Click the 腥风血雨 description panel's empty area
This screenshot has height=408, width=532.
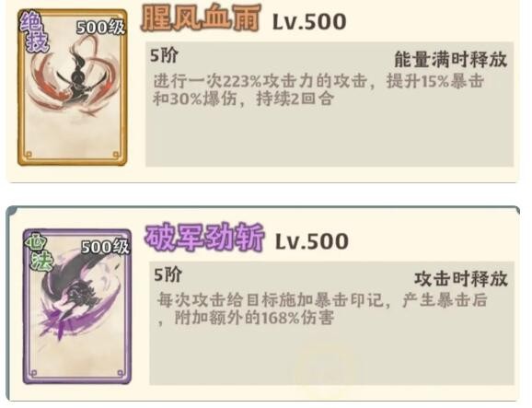(x=330, y=137)
